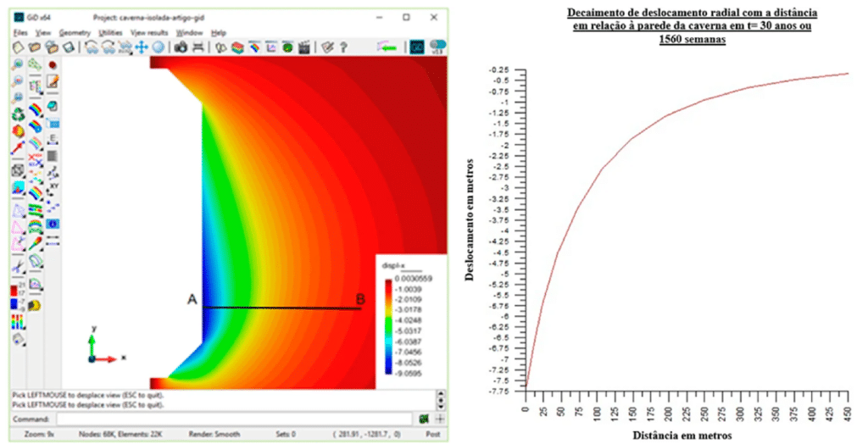This screenshot has height=444, width=868.
Task: Click the message log scrollbar up arrow
Action: tap(441, 395)
